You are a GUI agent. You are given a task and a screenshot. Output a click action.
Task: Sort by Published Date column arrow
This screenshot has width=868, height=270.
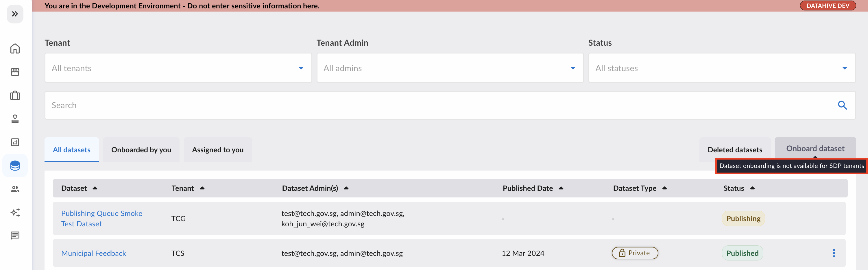[x=561, y=188]
